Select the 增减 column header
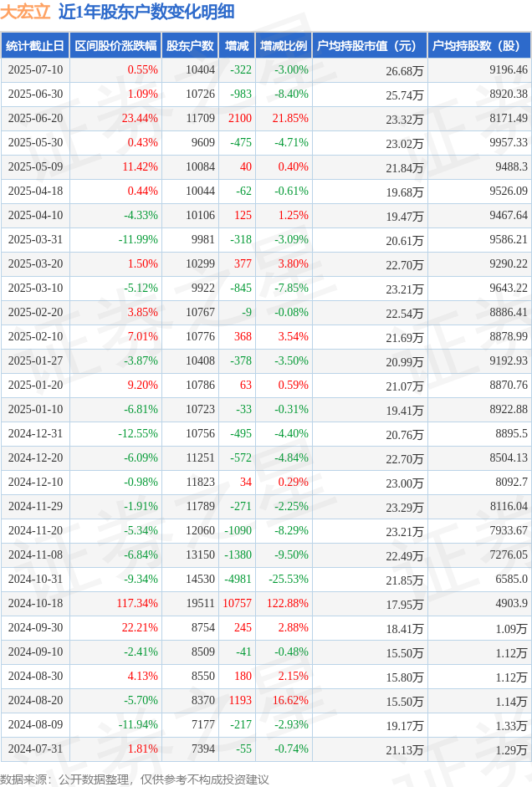The height and width of the screenshot is (787, 532). click(237, 46)
